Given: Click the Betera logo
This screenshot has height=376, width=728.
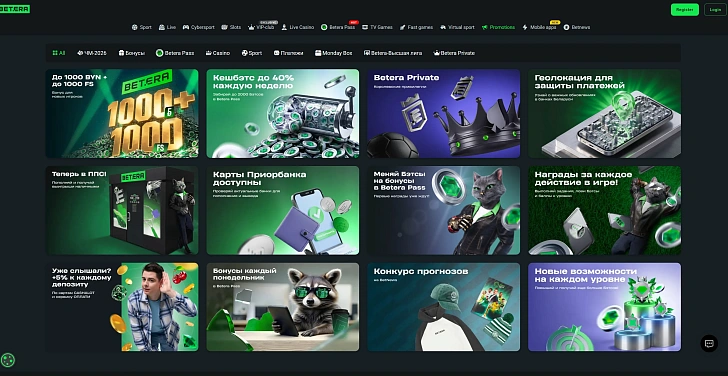Looking at the screenshot, I should pos(15,9).
